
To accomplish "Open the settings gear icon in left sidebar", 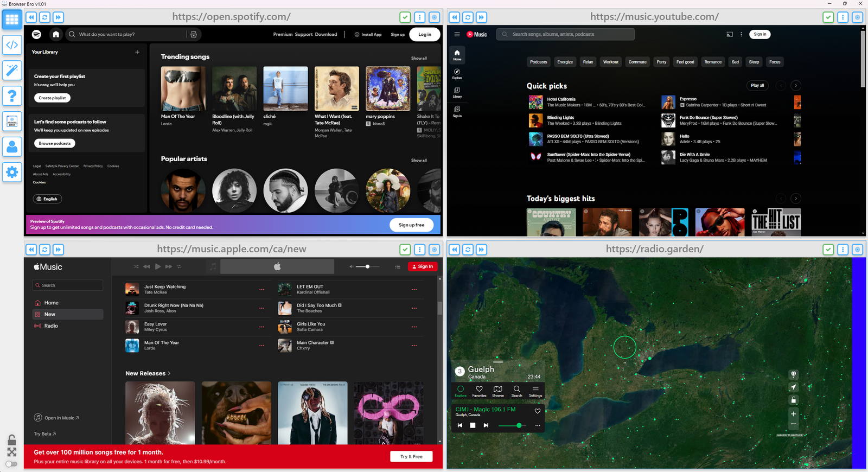I will [12, 173].
